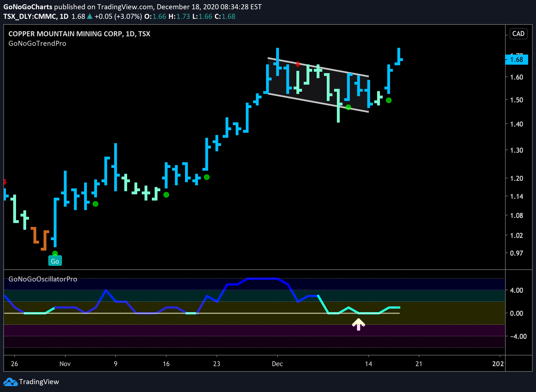Click the 1.08 price axis label
The height and width of the screenshot is (392, 536).
click(517, 215)
